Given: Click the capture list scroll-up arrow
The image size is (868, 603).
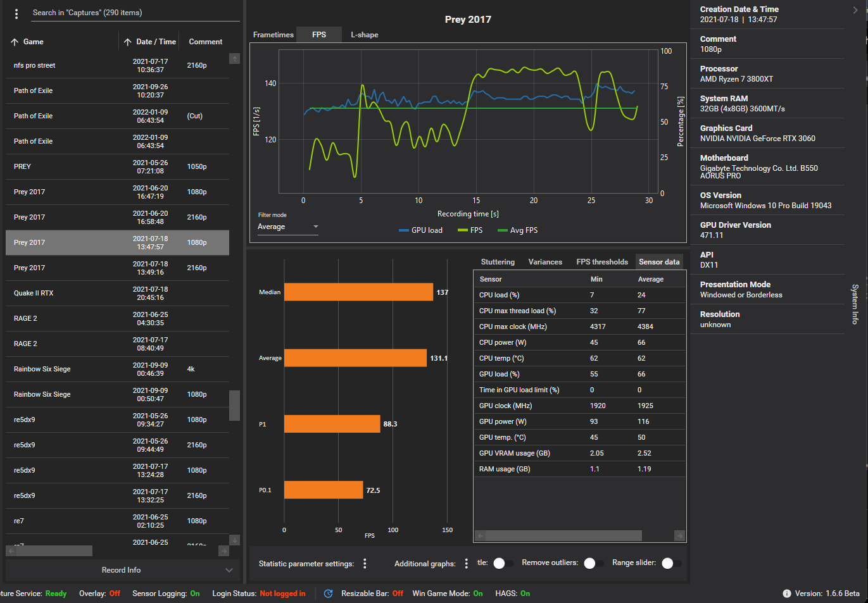Looking at the screenshot, I should (234, 59).
